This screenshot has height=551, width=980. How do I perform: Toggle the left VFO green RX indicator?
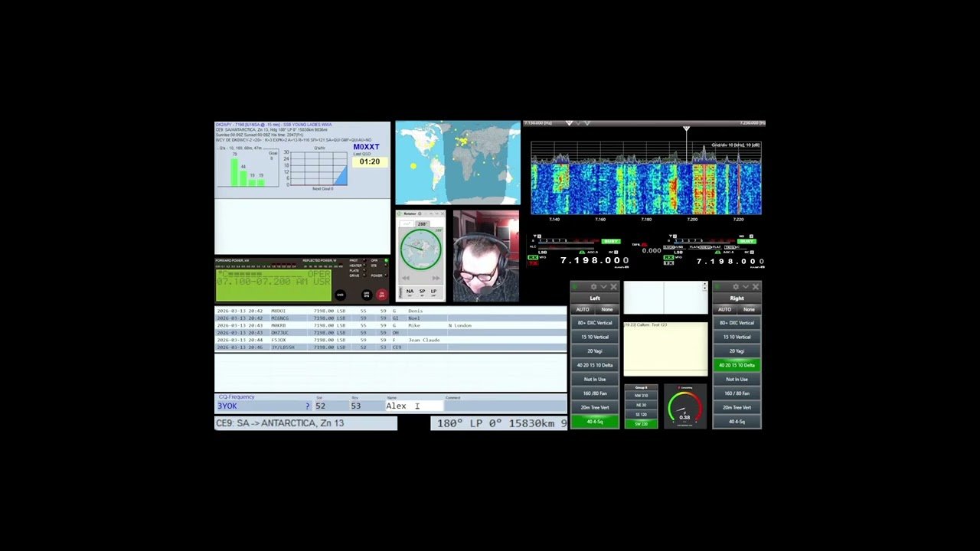click(533, 257)
